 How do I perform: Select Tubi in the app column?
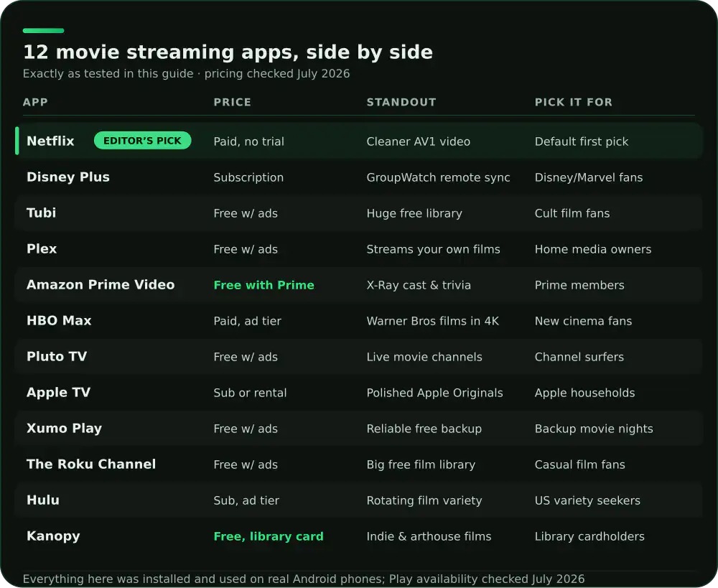41,213
